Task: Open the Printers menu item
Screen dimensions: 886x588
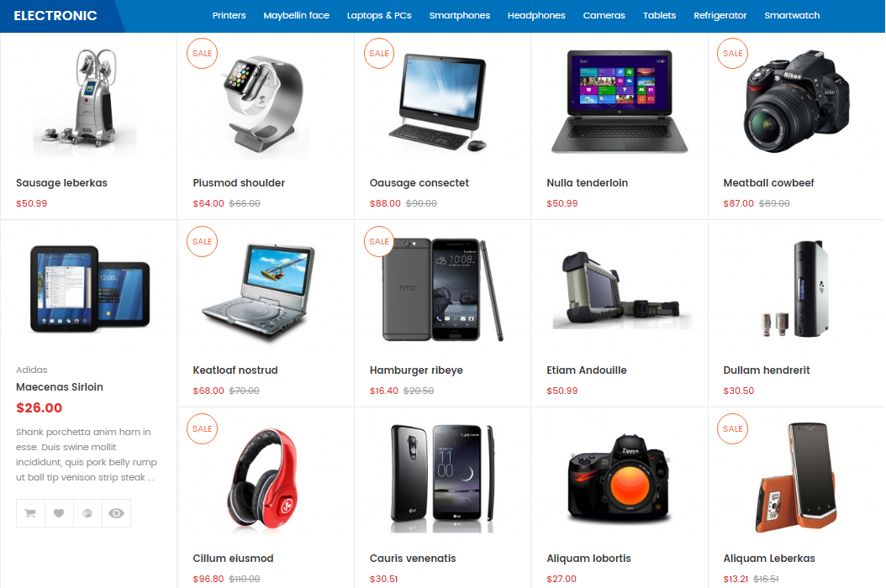Action: pos(229,16)
